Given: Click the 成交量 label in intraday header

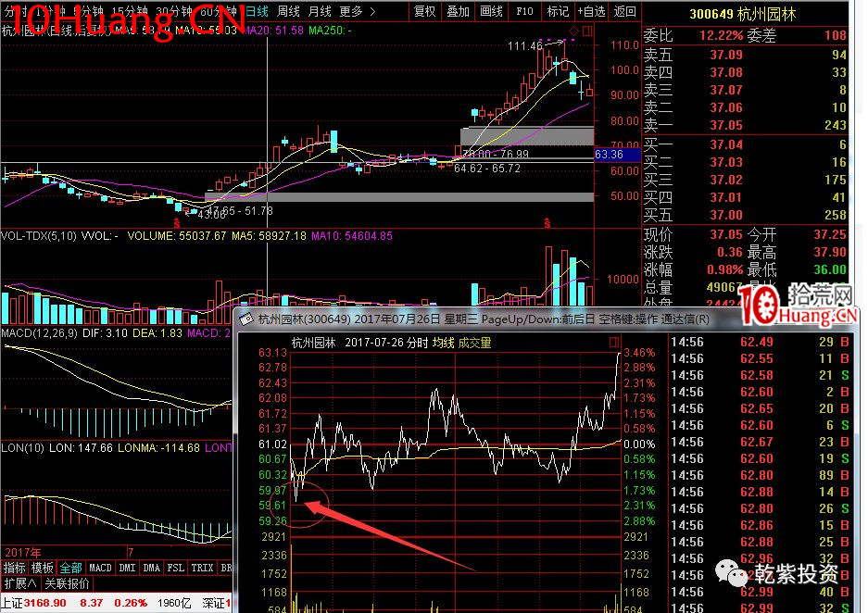Looking at the screenshot, I should click(x=474, y=343).
